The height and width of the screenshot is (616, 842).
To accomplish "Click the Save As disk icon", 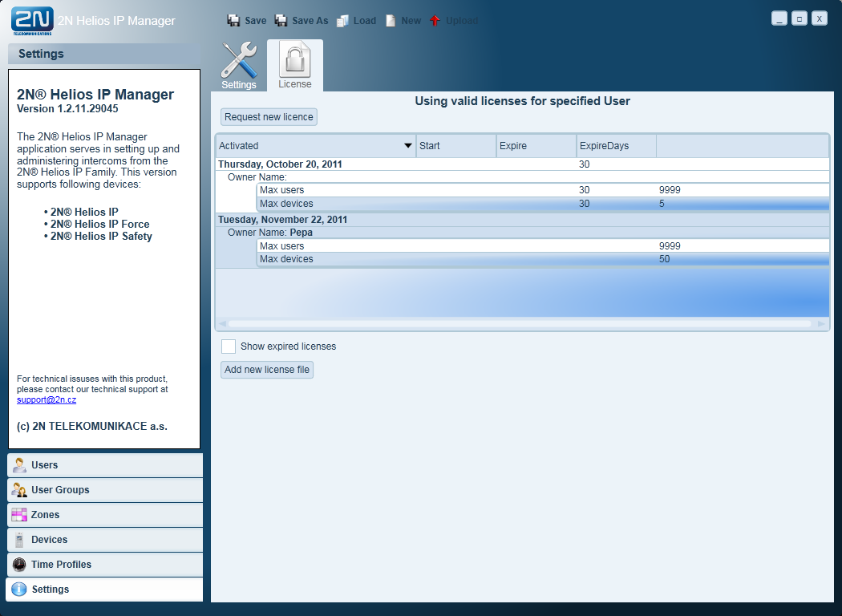I will click(x=281, y=20).
